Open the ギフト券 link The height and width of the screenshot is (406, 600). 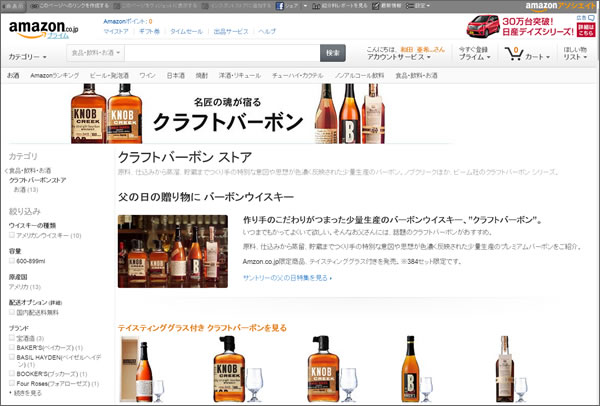pos(149,31)
